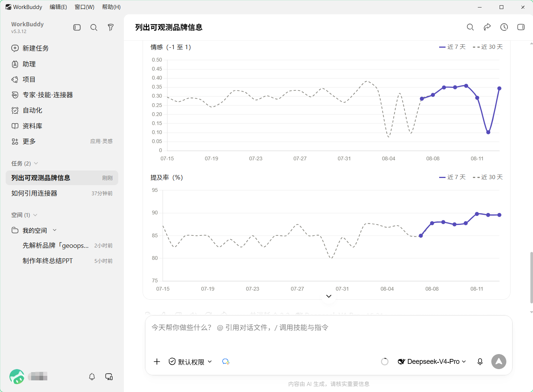Click the vertical scrollbar thumb

(531, 277)
